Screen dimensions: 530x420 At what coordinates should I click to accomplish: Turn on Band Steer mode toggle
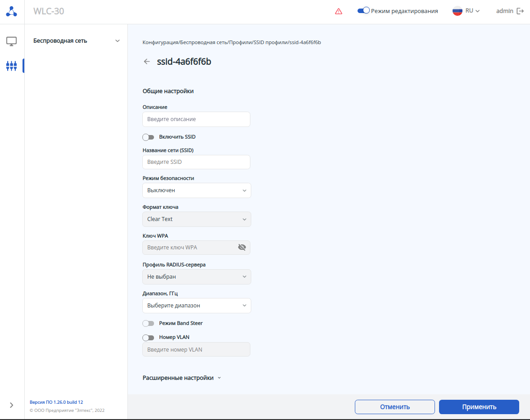pos(148,323)
